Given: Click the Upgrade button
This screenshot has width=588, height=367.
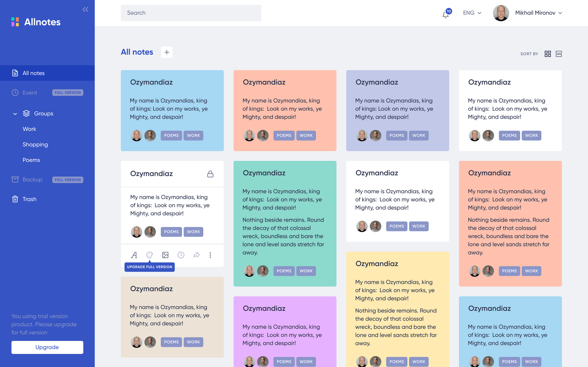Looking at the screenshot, I should coord(47,347).
